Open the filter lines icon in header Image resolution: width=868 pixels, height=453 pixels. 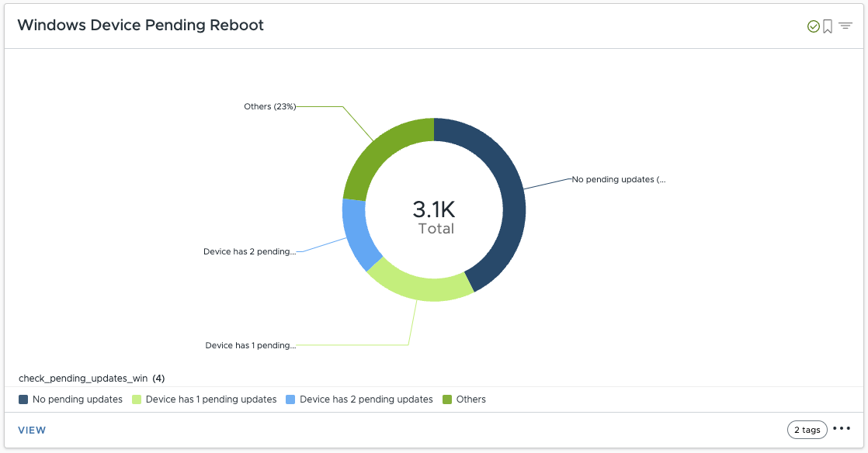(x=845, y=26)
